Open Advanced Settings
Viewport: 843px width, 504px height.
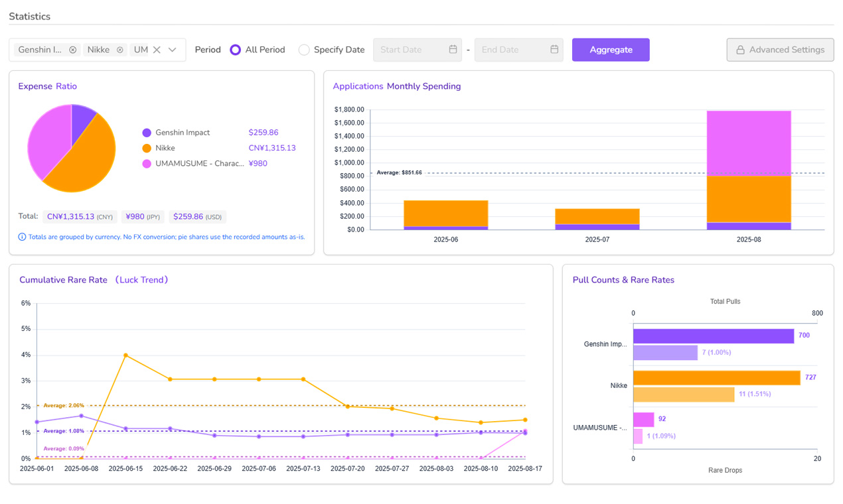tap(780, 50)
